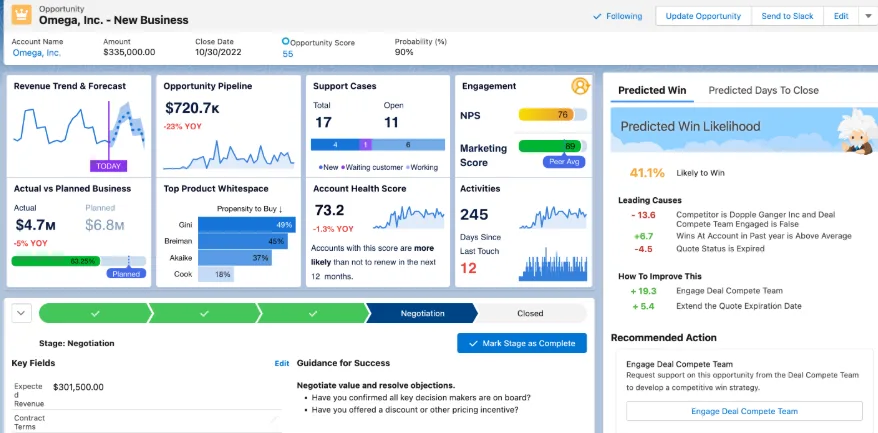Screen dimensions: 878x433
Task: Click the checkmark beside Following
Action: coord(597,17)
